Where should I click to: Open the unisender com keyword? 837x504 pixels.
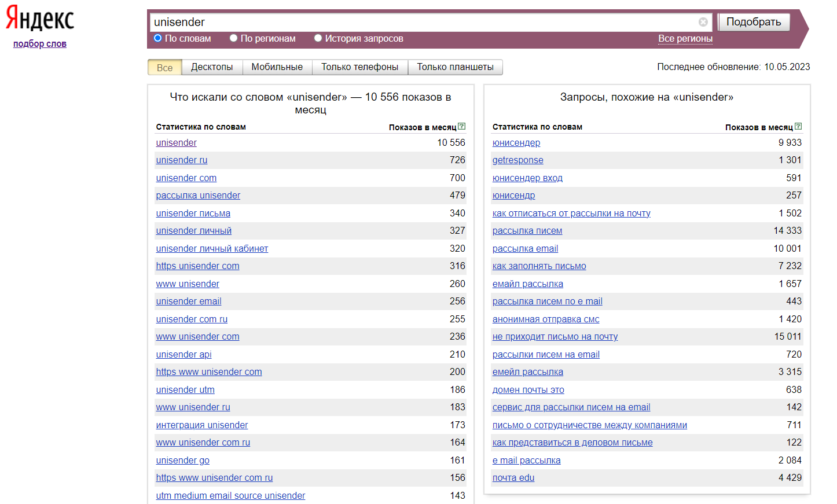[x=186, y=178]
